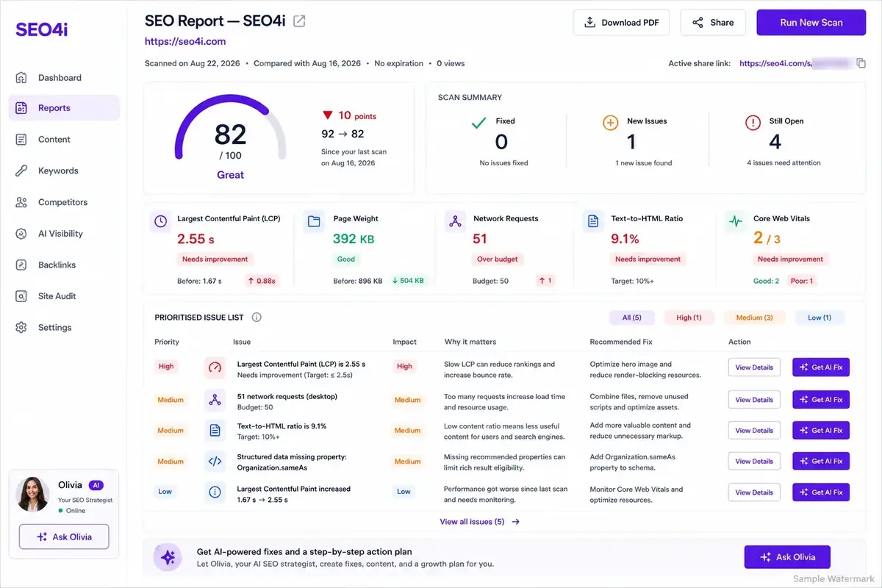Copy the active share link icon
Viewport: 882px width, 588px height.
[861, 63]
